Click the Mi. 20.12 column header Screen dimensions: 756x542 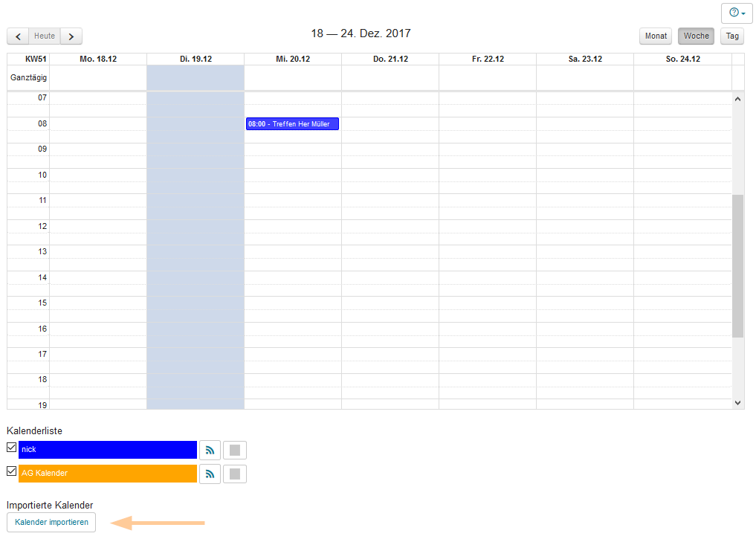tap(292, 59)
